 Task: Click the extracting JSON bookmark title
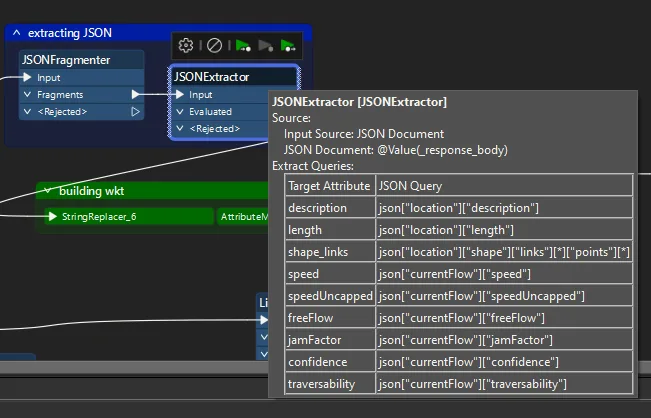coord(70,33)
